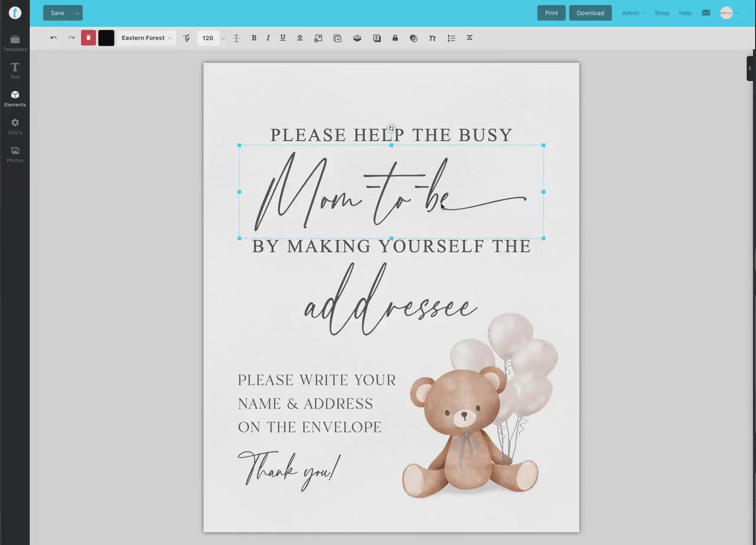Click the top-right selection handle of the Mom-to-be text box

[543, 145]
